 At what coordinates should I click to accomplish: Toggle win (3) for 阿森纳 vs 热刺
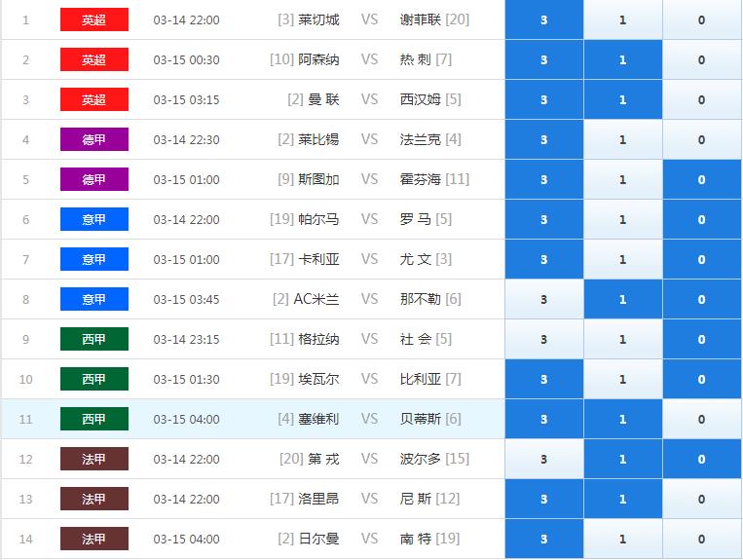(544, 59)
